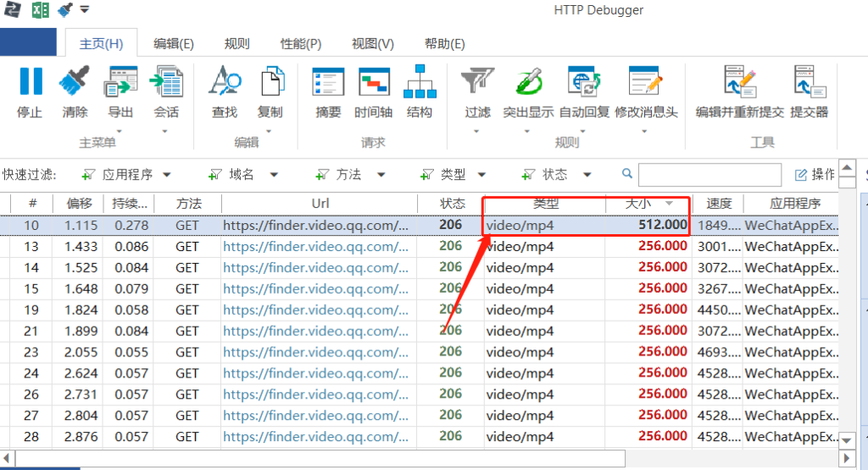
Task: Expand the Copy (复制) dropdown arrow
Action: (x=269, y=131)
